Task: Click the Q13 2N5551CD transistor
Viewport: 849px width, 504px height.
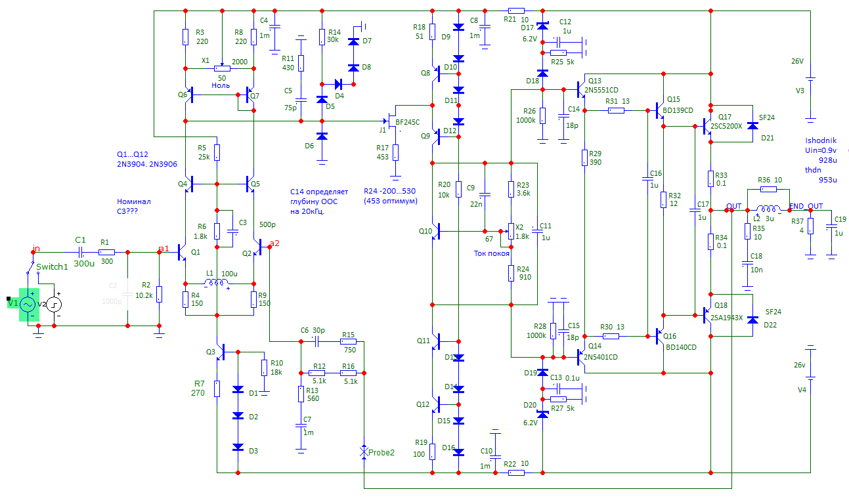Action: tap(580, 89)
